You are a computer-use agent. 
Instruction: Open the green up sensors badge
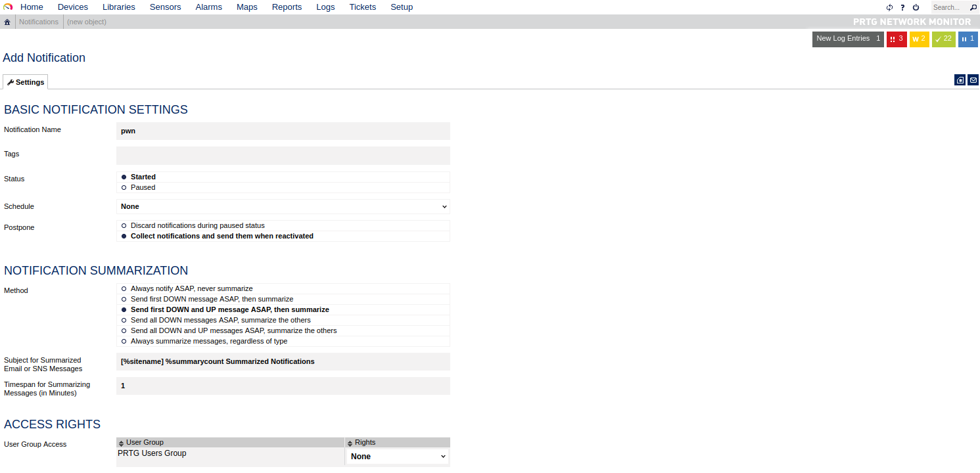point(943,39)
